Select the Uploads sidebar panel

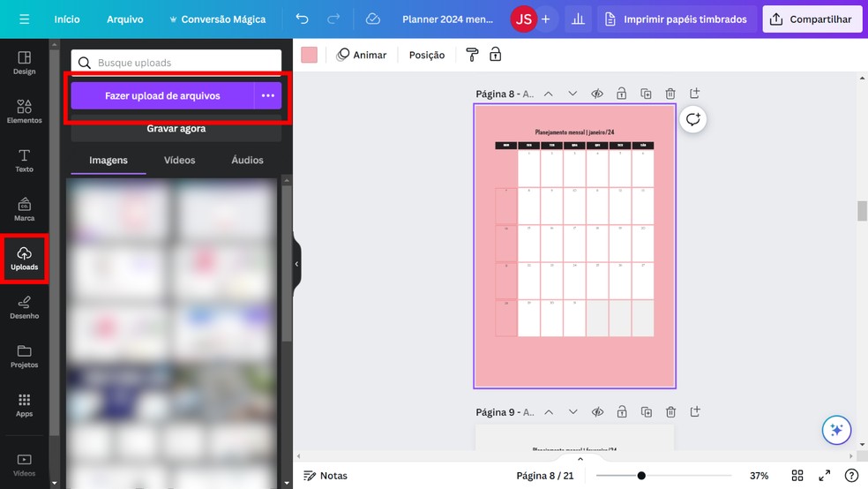click(x=25, y=259)
